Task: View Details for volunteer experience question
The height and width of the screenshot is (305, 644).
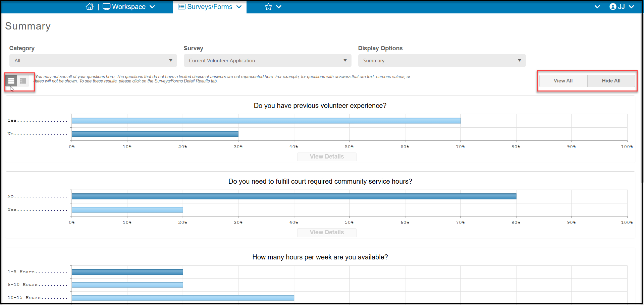Action: click(327, 157)
